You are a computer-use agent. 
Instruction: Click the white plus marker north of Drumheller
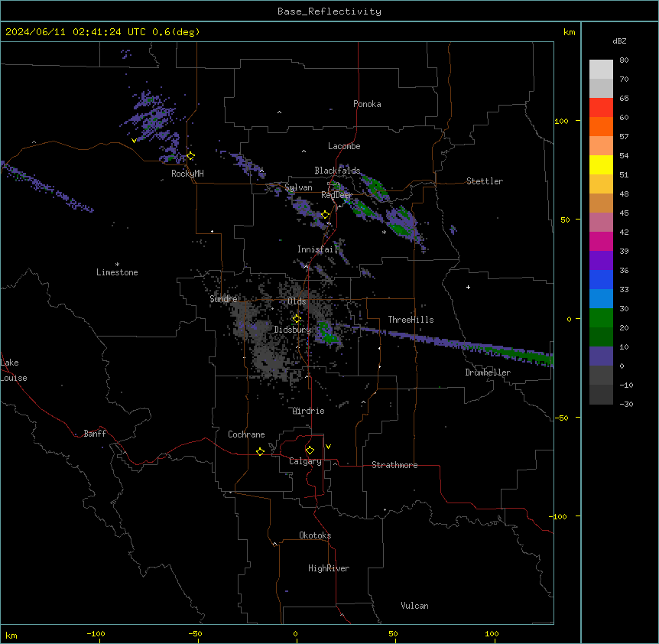coord(468,287)
